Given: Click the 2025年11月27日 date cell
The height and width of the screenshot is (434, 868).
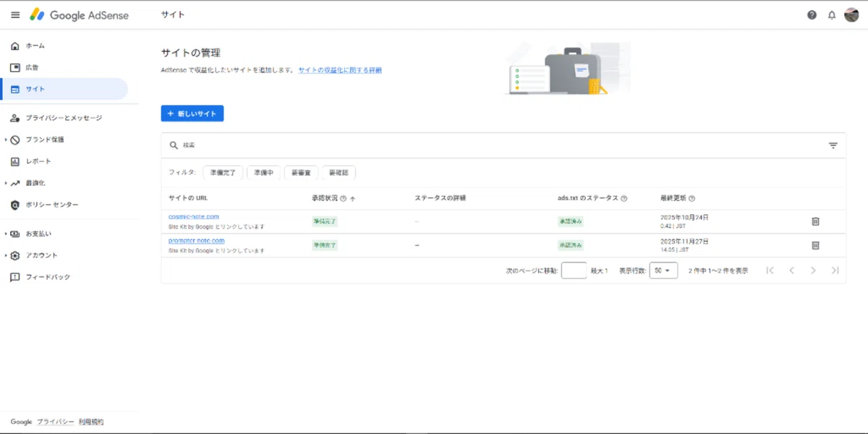Looking at the screenshot, I should point(684,241).
